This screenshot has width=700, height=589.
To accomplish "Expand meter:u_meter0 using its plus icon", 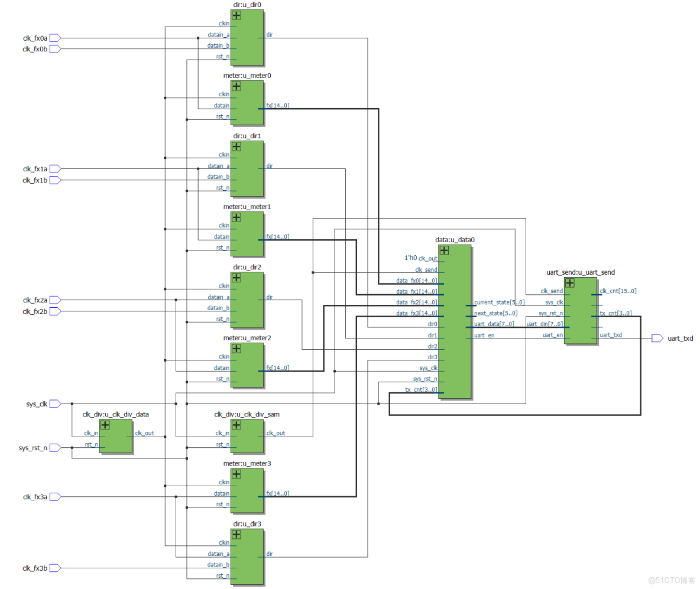I will (237, 86).
